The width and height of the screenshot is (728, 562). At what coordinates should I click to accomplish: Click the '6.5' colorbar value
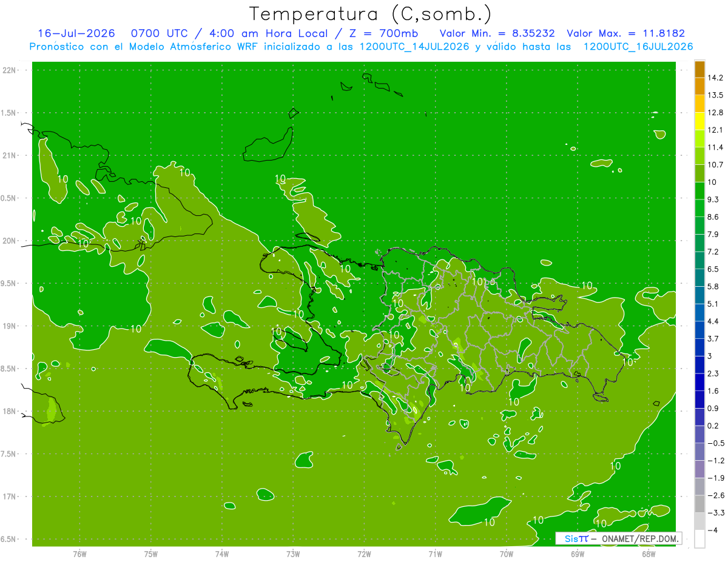713,269
